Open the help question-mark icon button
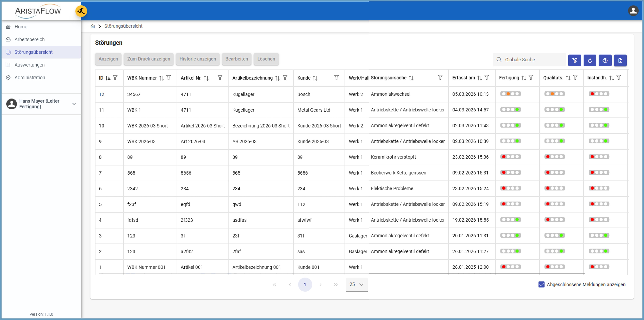This screenshot has width=644, height=320. point(605,60)
